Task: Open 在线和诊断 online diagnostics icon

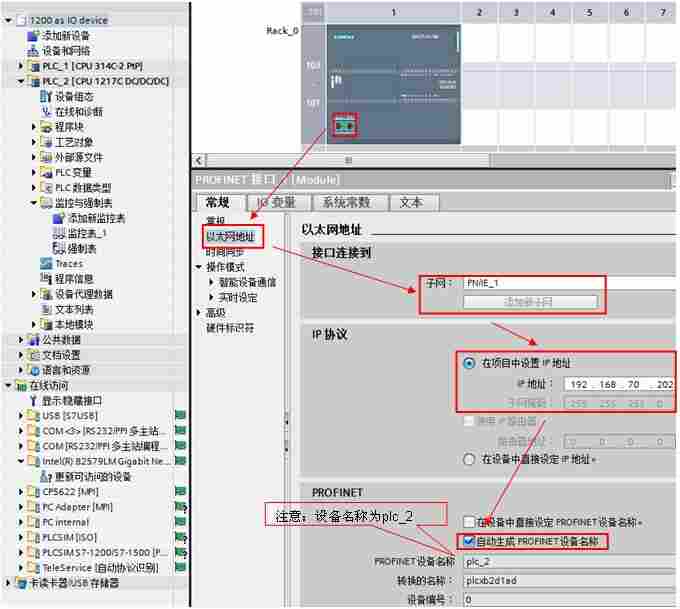Action: 46,112
